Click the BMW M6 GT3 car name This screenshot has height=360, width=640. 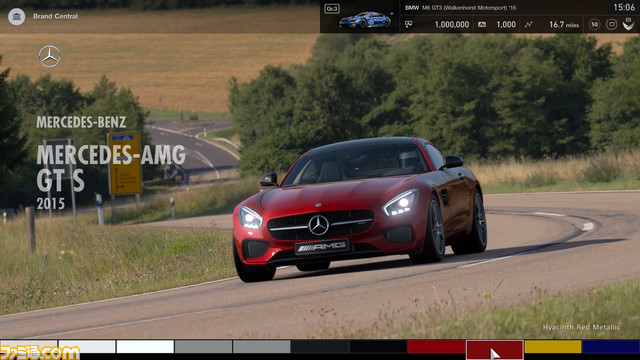click(460, 8)
